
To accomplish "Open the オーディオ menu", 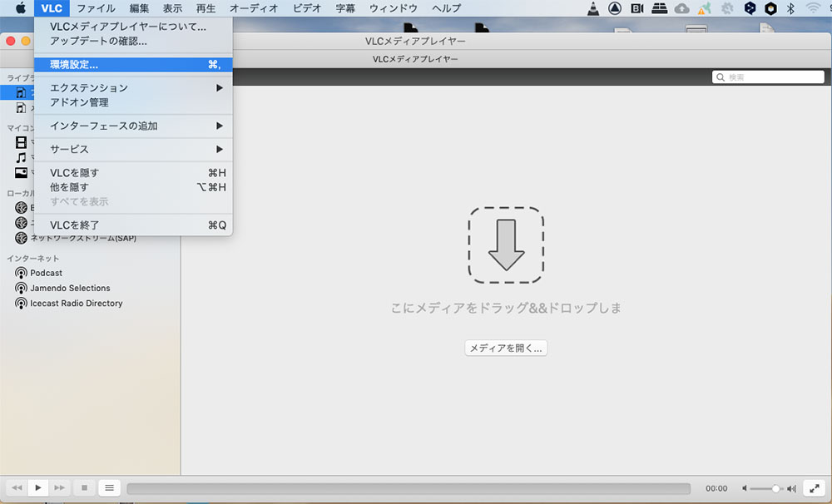I will (x=254, y=8).
